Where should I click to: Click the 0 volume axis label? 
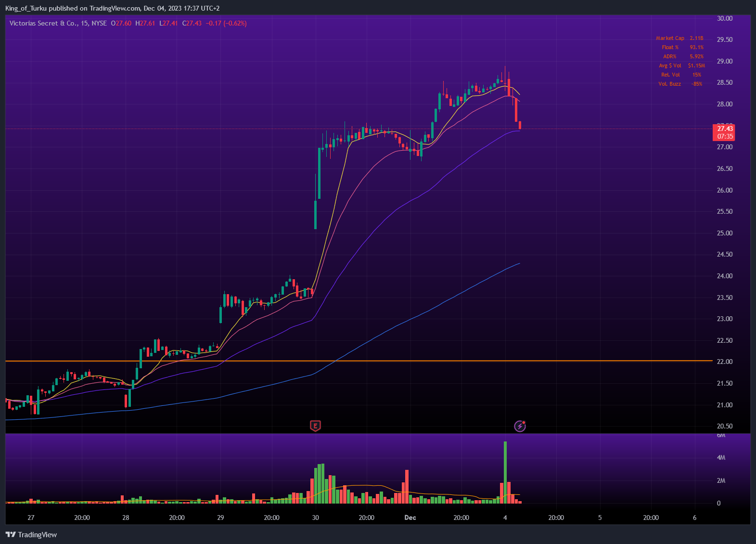[718, 503]
